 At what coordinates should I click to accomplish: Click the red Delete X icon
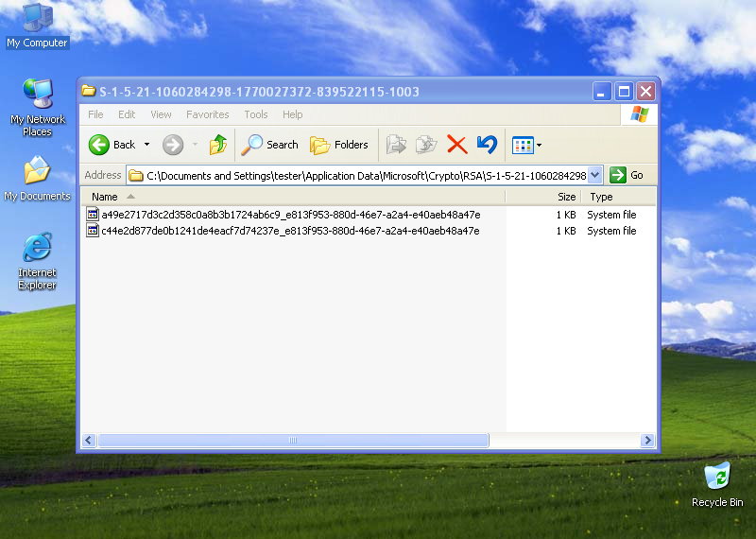457,145
